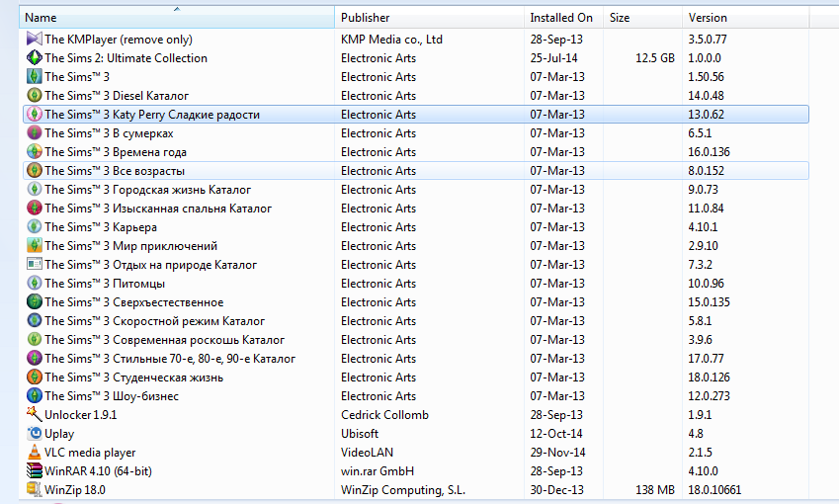839x504 pixels.
Task: Sort programs by Version column header
Action: coord(745,17)
